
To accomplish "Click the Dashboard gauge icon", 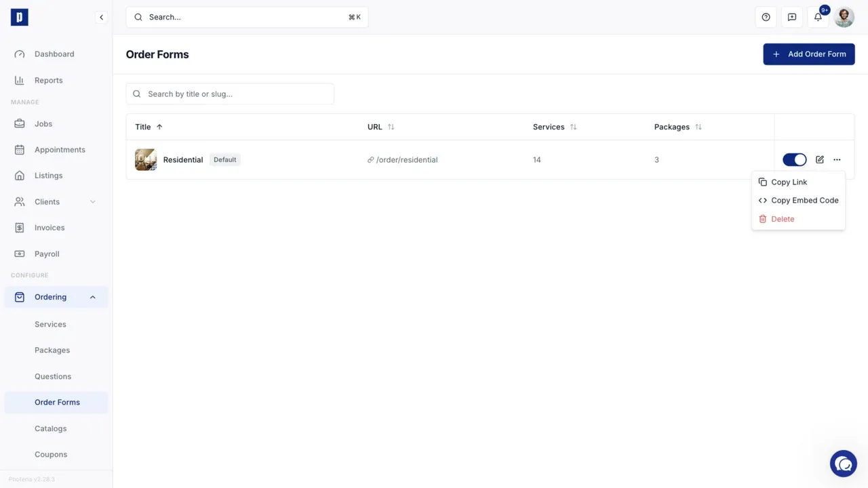I will 20,54.
